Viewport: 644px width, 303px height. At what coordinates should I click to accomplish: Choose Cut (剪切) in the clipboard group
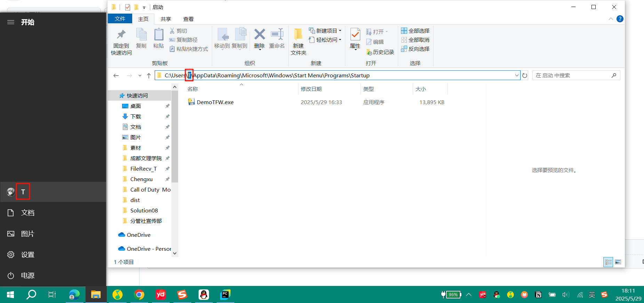point(178,31)
